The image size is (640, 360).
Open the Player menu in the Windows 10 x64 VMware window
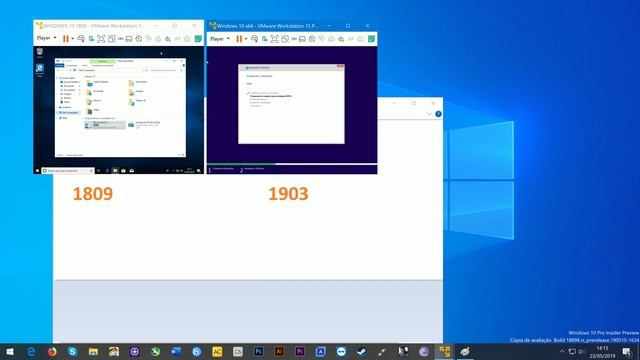click(x=220, y=39)
